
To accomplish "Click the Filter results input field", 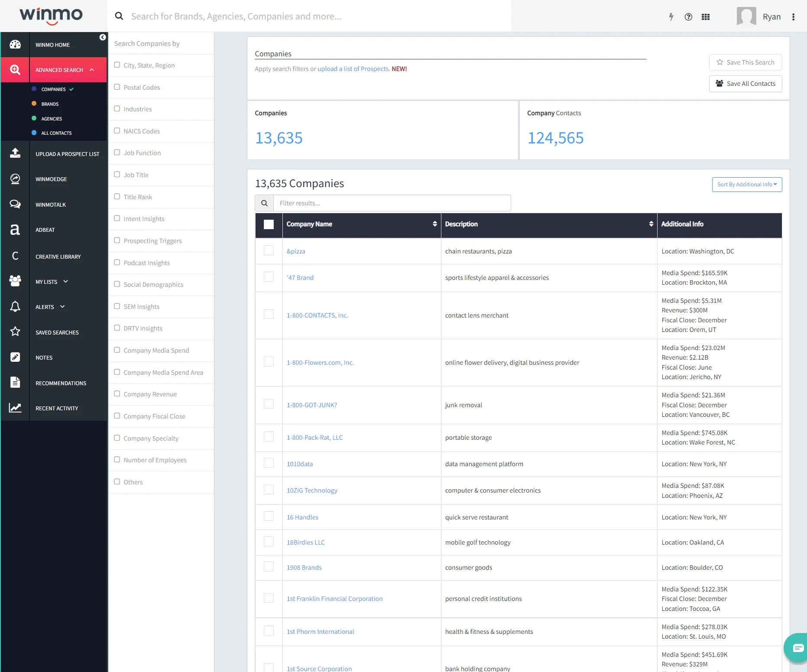I will 392,203.
